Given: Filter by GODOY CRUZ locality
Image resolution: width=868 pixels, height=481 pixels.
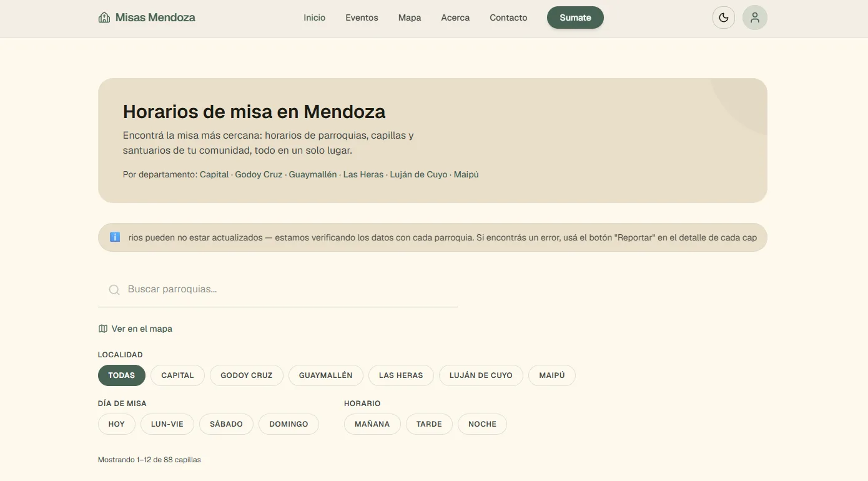Looking at the screenshot, I should 247,375.
